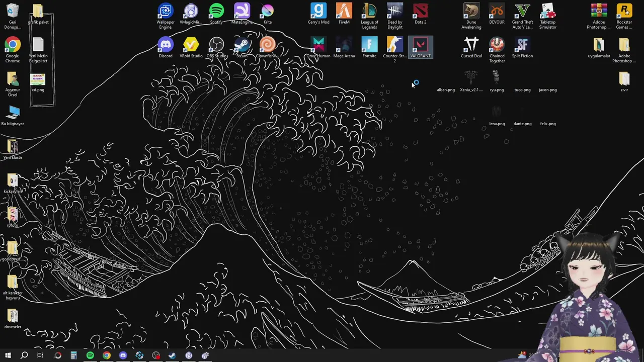Launch Google Chrome from the desktop

13,50
